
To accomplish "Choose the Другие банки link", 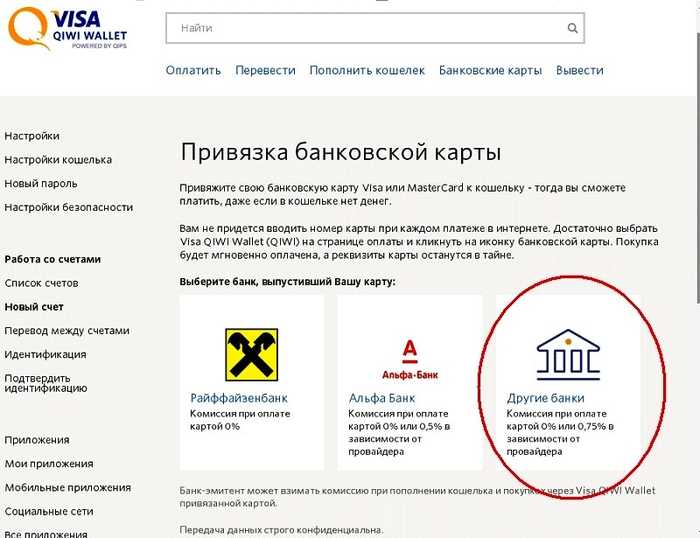I will [545, 398].
